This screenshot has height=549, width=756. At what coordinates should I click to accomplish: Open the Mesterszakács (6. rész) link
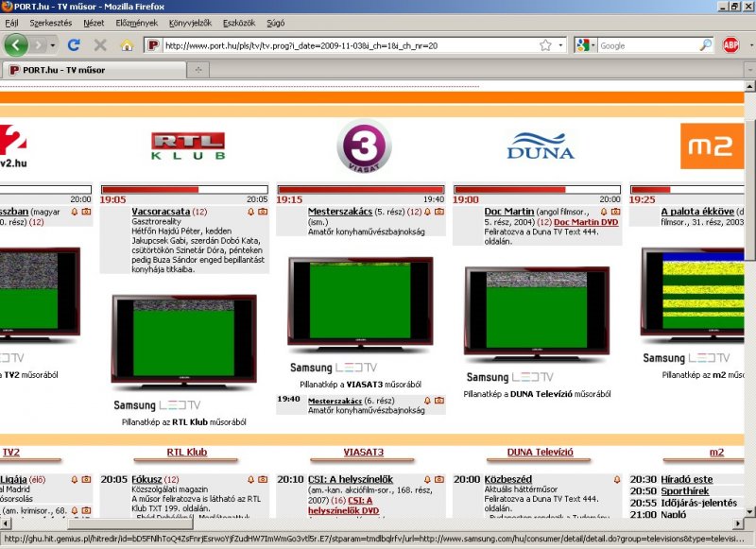click(335, 401)
